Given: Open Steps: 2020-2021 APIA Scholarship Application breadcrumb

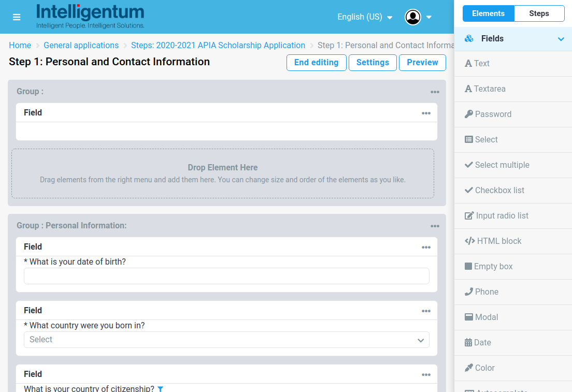Looking at the screenshot, I should (218, 45).
